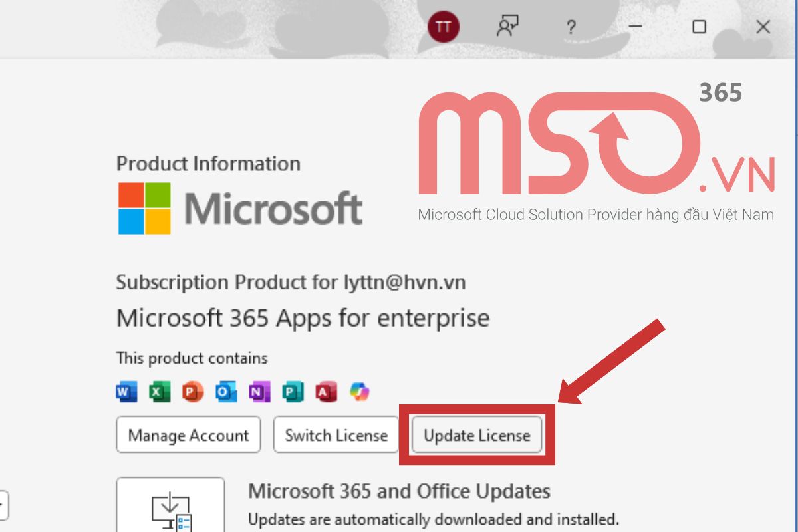Viewport: 798px width, 532px height.
Task: Click 'Updates are automatically downloaded and installed.' text
Action: (x=434, y=519)
